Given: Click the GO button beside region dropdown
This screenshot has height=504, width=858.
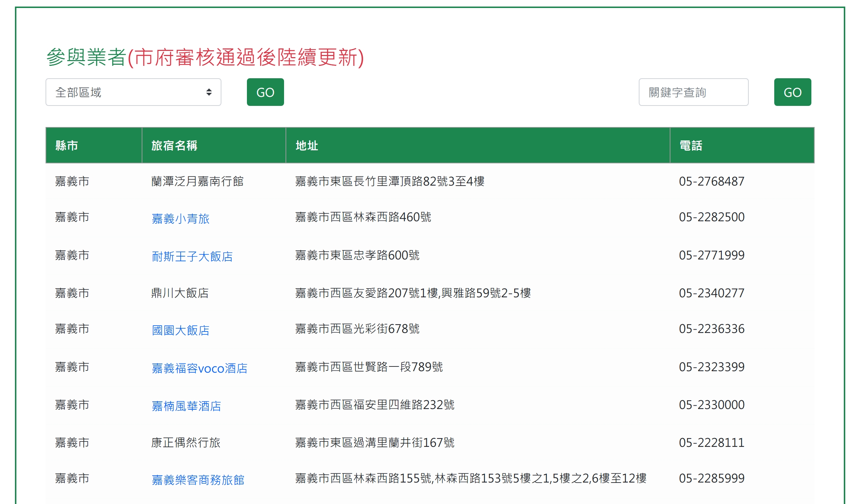Looking at the screenshot, I should click(265, 92).
